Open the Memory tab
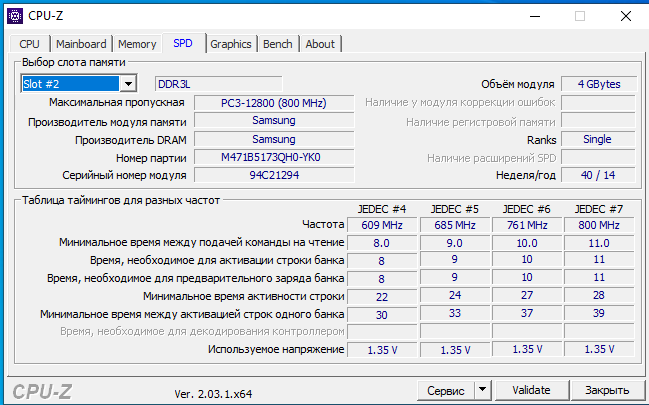The image size is (649, 405). coord(137,44)
